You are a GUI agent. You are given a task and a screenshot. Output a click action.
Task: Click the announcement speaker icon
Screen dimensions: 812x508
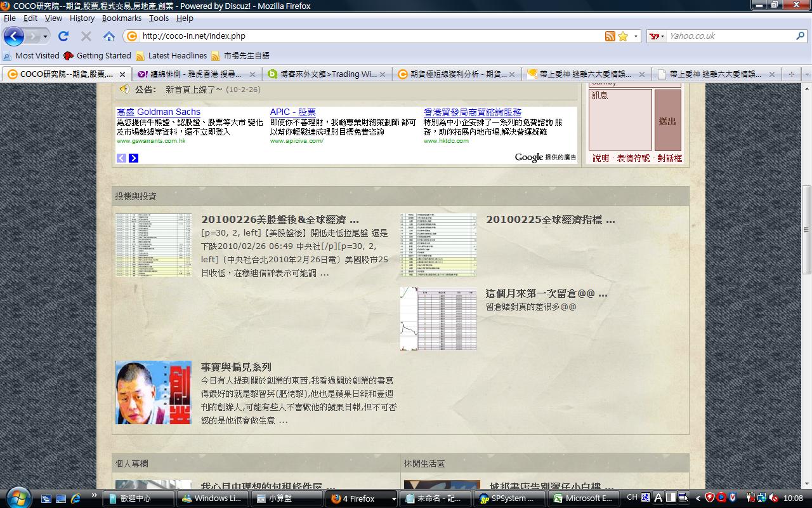pos(124,90)
